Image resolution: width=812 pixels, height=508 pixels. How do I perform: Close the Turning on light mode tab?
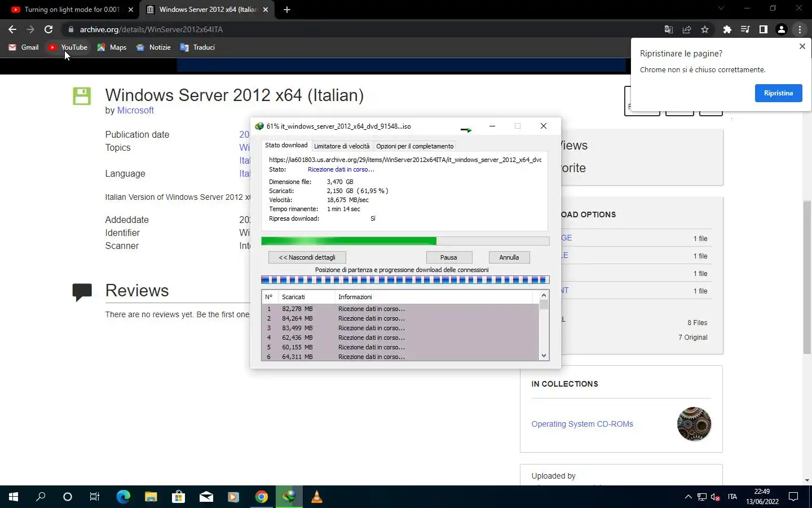tap(131, 10)
